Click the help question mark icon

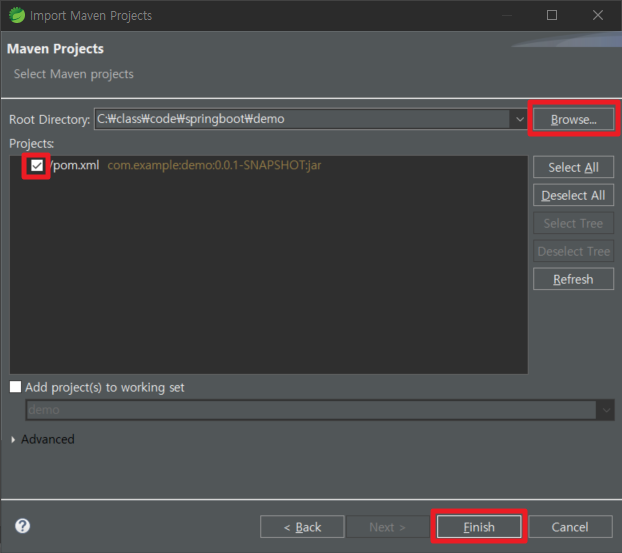click(x=23, y=526)
